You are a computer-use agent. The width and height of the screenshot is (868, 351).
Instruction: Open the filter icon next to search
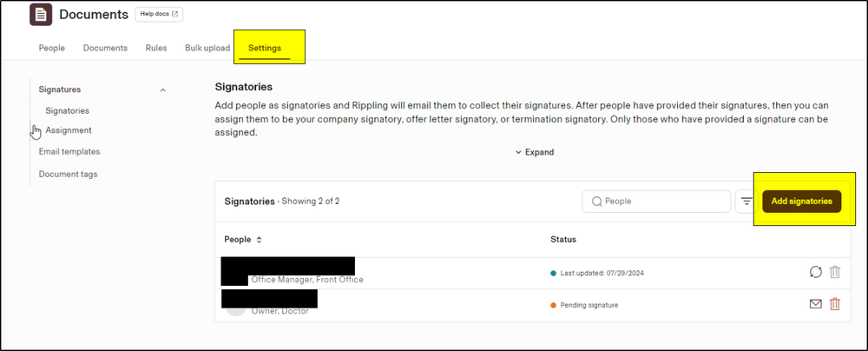pyautogui.click(x=746, y=202)
